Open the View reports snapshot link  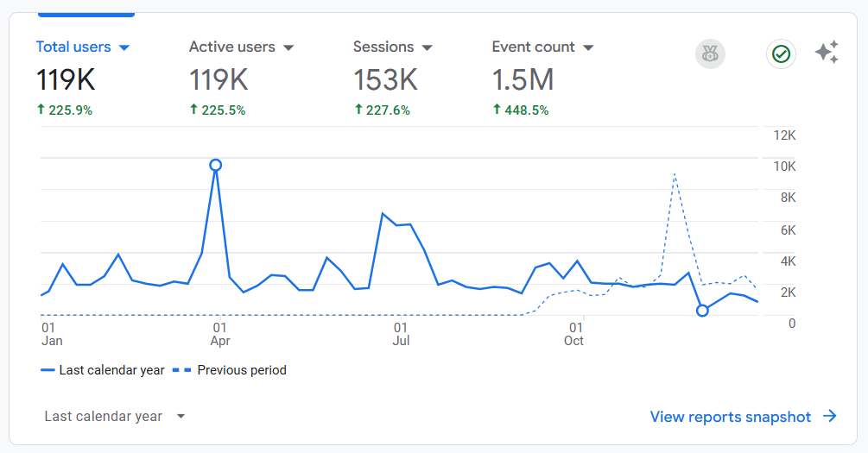point(730,417)
